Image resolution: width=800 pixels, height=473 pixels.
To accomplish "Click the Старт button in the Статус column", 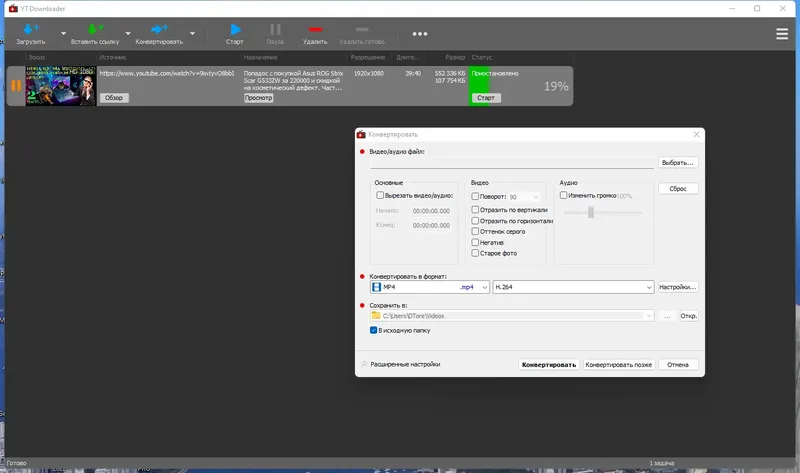I will 486,97.
